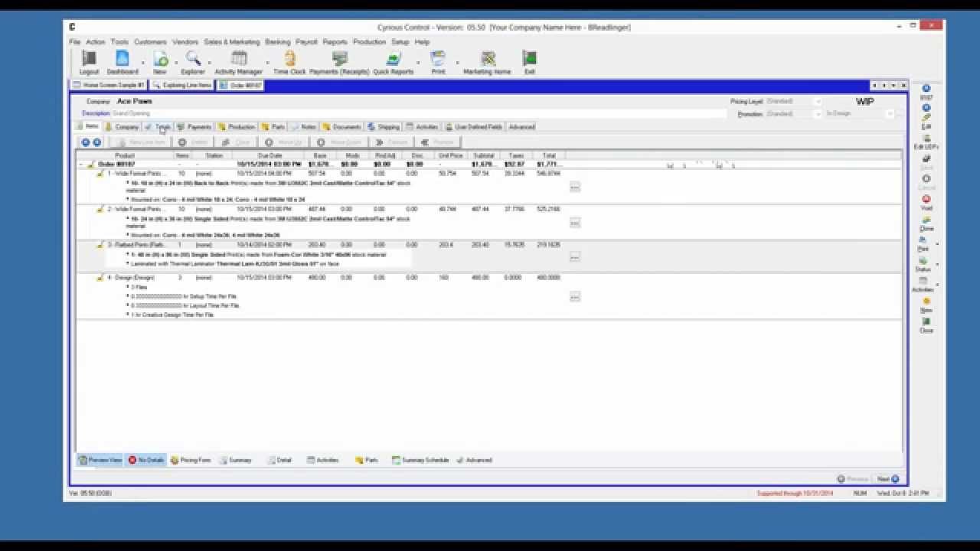Click the Status icon in right sidebar
This screenshot has width=980, height=551.
point(923,264)
